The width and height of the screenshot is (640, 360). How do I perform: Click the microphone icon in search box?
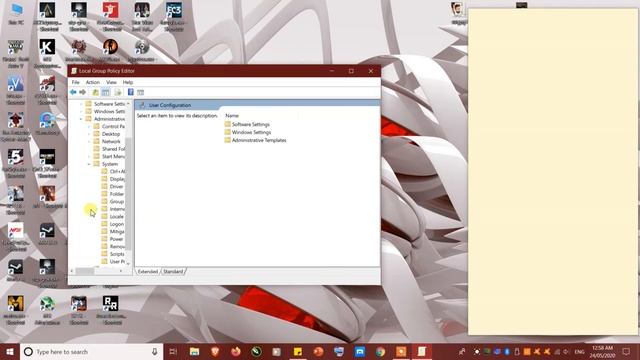click(x=154, y=351)
